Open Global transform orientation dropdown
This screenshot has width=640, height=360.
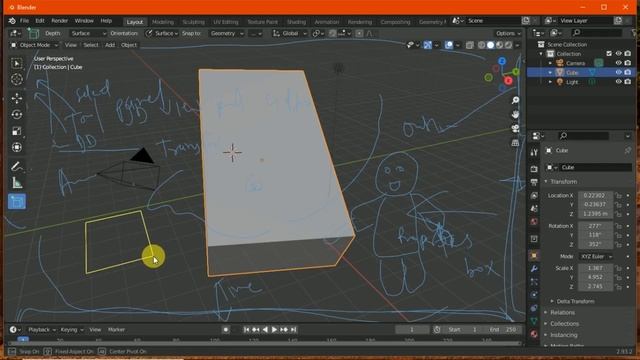tap(290, 33)
